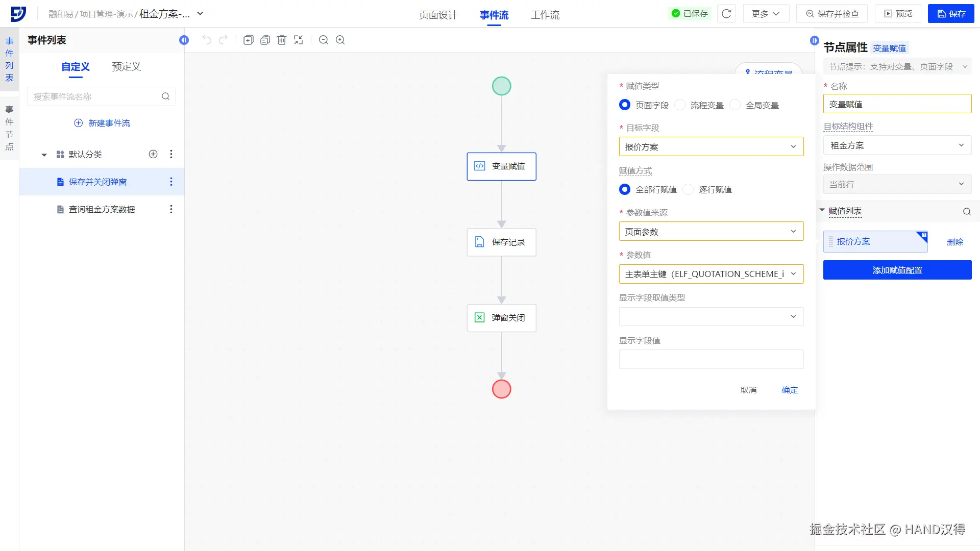Switch to the 页面设计 tab
This screenshot has width=980, height=551.
[x=438, y=15]
